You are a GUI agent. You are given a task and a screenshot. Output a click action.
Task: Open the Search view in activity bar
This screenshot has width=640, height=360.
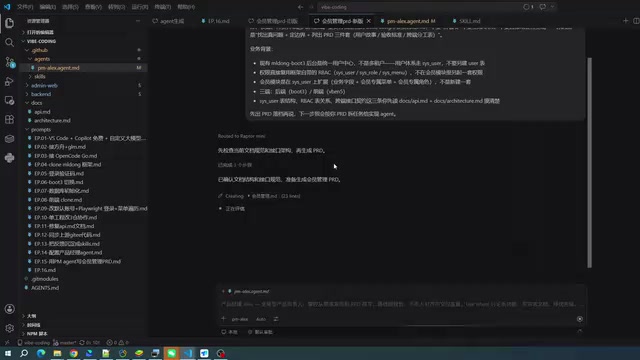9,42
